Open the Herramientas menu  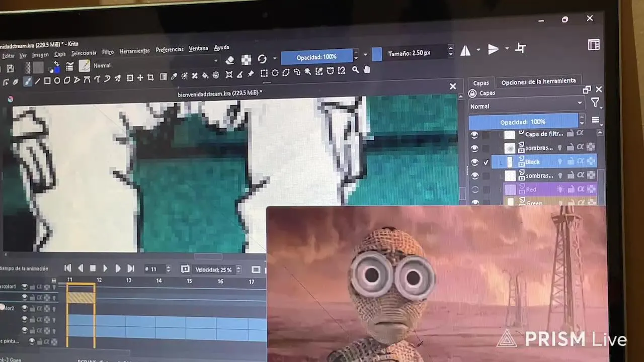pos(134,51)
